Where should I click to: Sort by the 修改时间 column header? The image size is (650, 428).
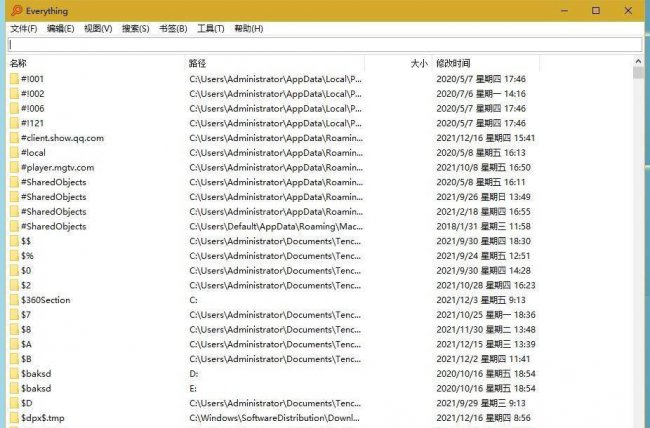[x=486, y=63]
